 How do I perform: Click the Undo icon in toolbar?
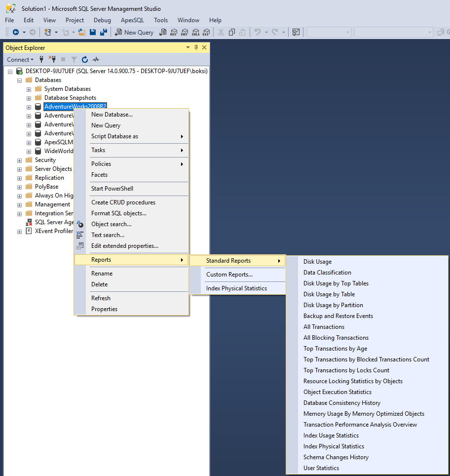point(258,32)
